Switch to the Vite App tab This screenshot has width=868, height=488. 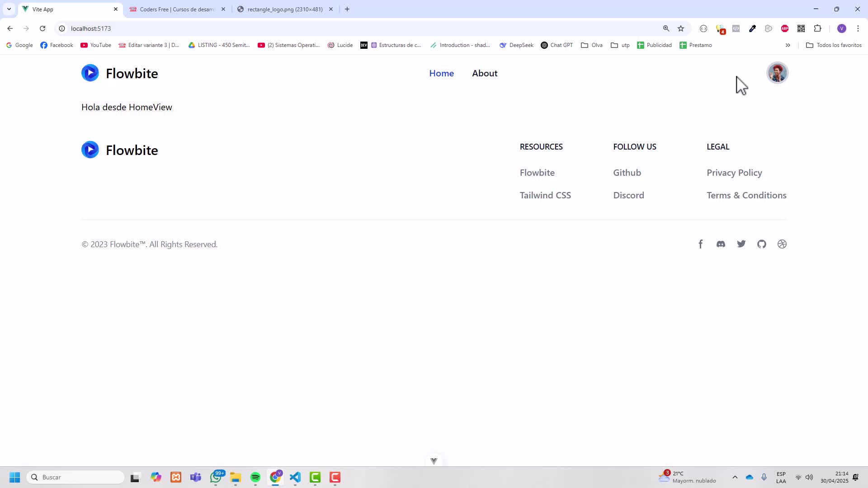click(x=71, y=9)
